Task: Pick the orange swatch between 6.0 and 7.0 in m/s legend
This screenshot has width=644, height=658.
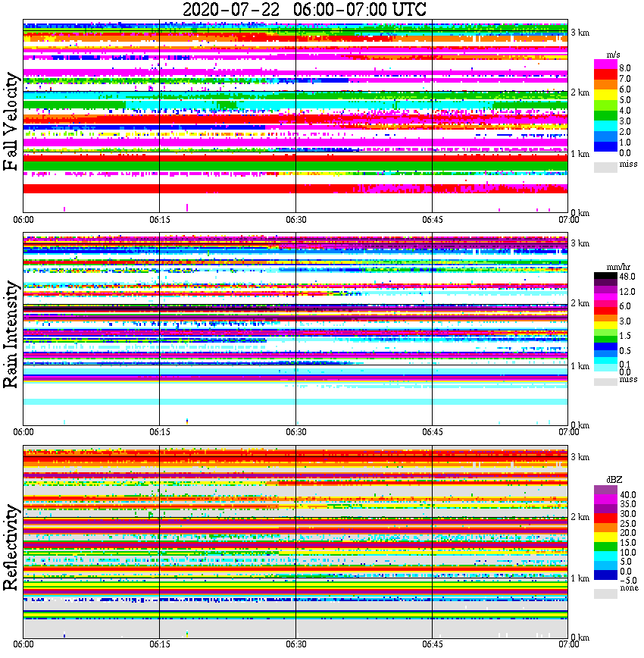Action: pyautogui.click(x=605, y=85)
